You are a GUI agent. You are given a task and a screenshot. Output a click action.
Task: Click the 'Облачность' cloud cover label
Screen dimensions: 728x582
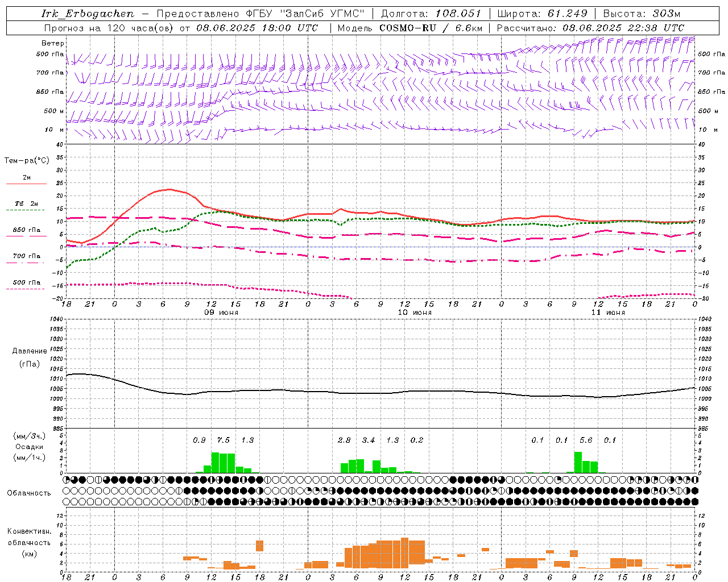coord(29,493)
